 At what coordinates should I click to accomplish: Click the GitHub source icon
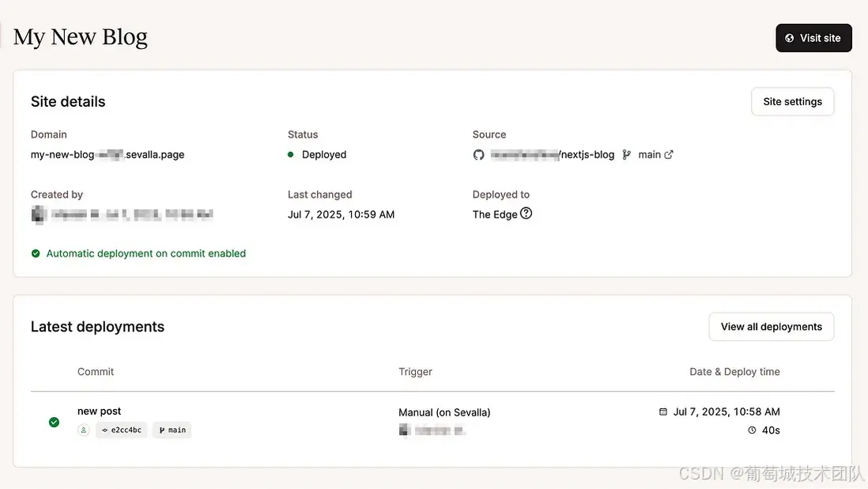click(x=478, y=155)
